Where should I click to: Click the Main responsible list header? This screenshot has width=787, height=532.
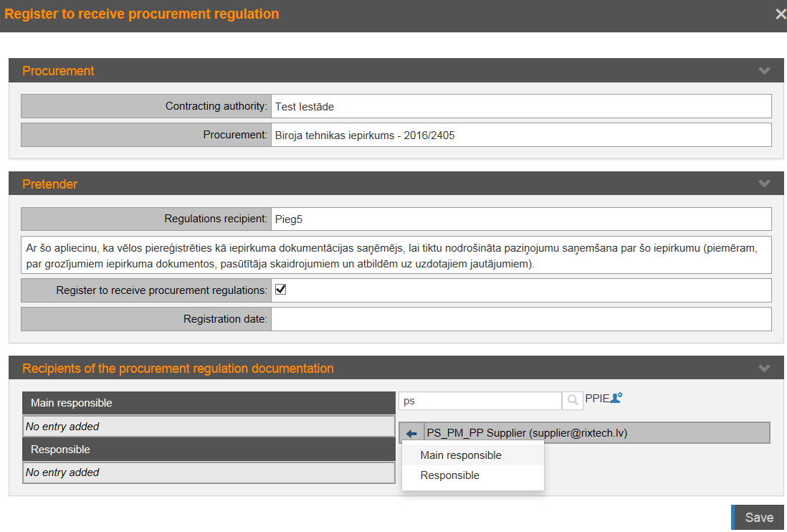coord(209,403)
